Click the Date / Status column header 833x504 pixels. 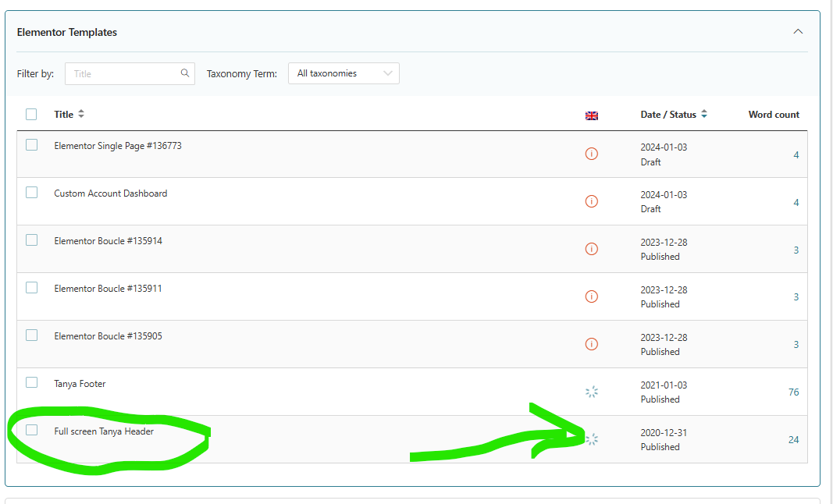coord(668,114)
